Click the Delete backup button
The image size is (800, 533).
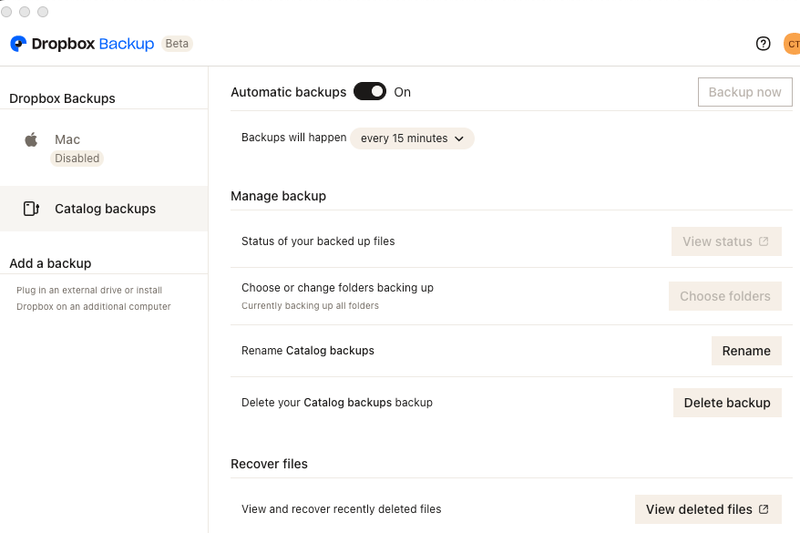coord(726,403)
